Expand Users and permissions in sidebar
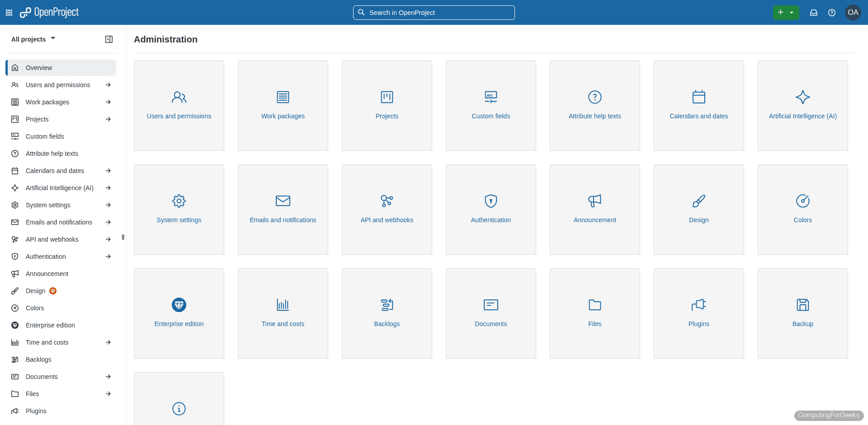Screen dimensions: 868x425 (108, 84)
